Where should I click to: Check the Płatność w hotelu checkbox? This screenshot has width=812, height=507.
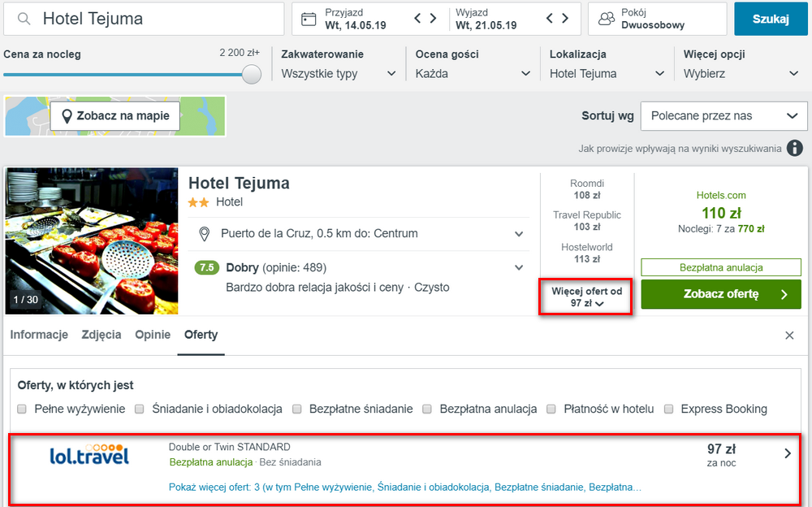[x=551, y=409]
